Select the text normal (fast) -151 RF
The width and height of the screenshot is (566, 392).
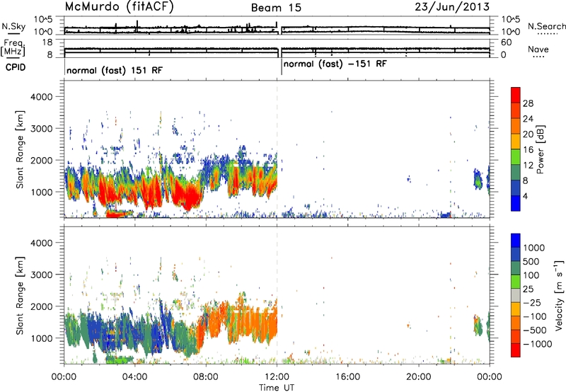pos(335,64)
